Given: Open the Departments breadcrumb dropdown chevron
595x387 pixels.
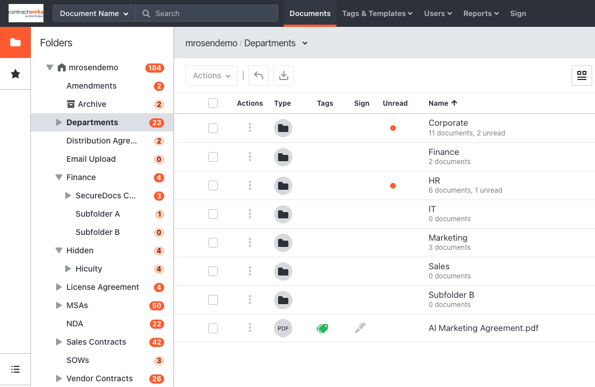Looking at the screenshot, I should [x=305, y=43].
